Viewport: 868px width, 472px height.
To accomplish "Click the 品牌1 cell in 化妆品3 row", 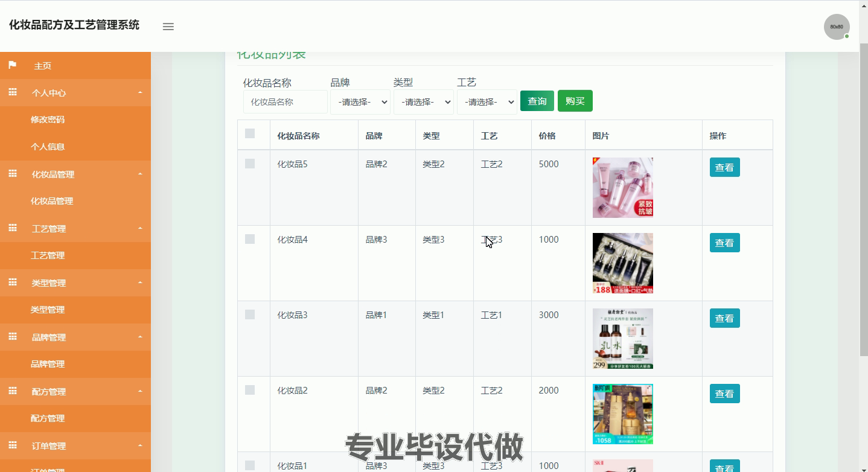I will coord(376,315).
